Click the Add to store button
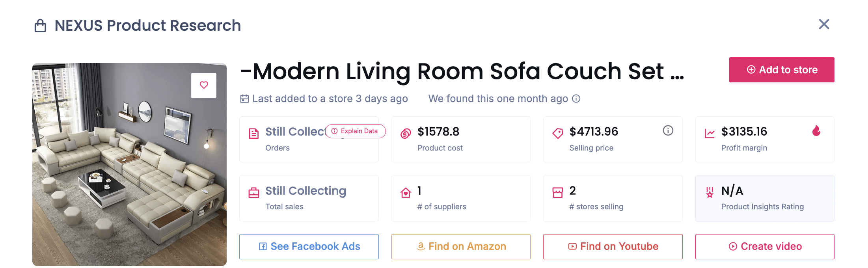 781,70
